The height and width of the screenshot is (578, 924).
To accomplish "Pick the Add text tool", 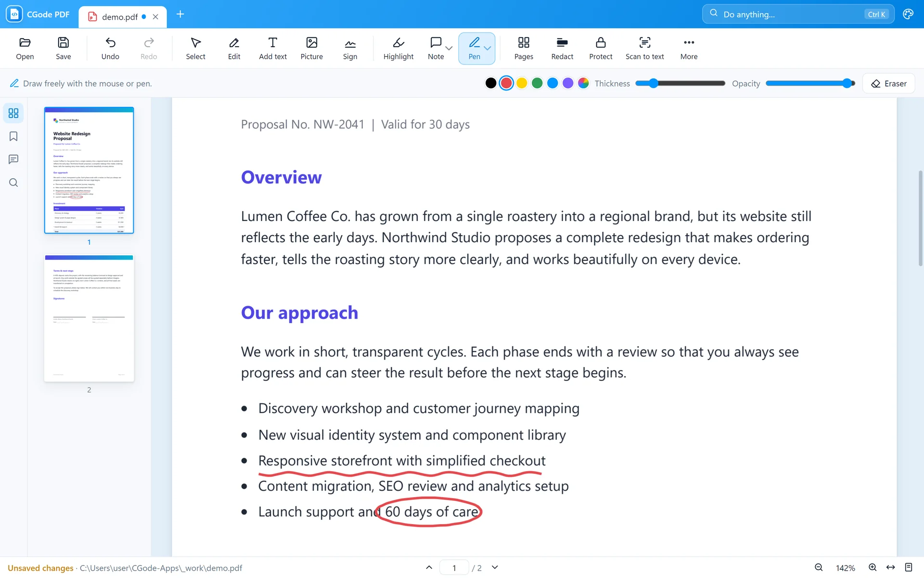I will [273, 48].
